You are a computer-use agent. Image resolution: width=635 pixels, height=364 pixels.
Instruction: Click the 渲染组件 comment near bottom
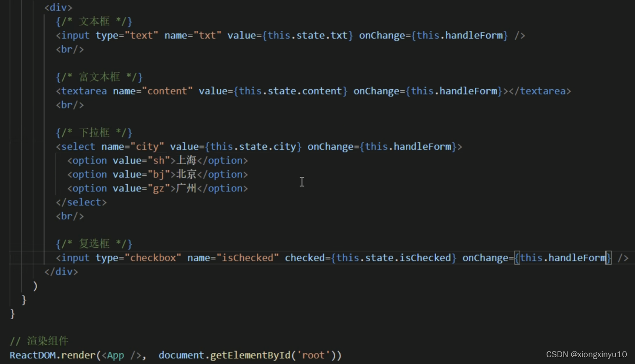[39, 341]
